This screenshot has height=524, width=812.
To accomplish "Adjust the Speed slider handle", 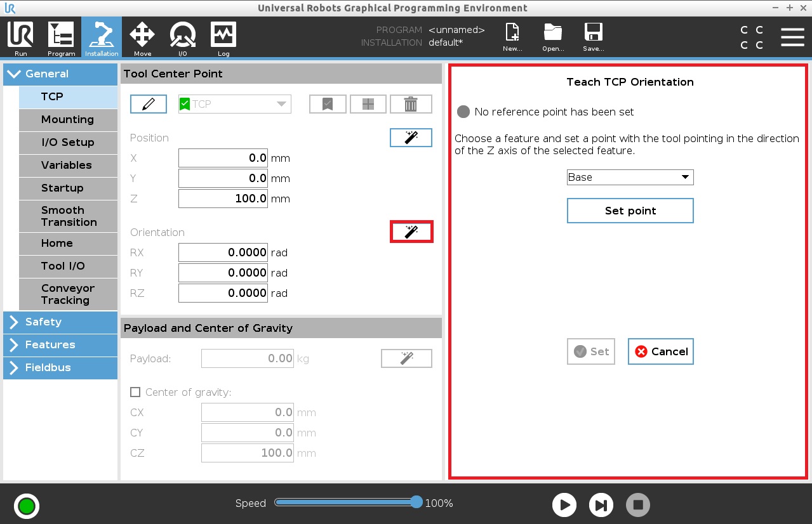I will click(x=416, y=502).
